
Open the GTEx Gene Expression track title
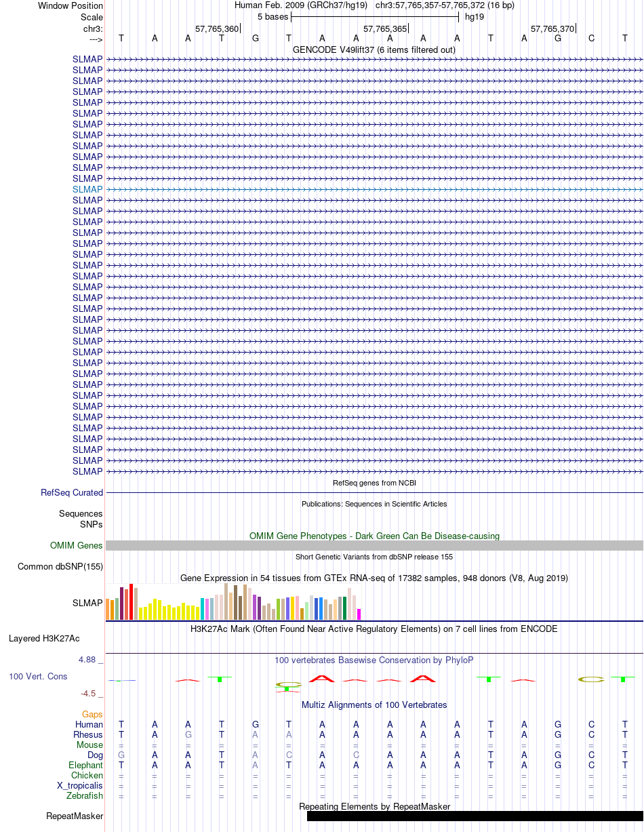click(374, 578)
